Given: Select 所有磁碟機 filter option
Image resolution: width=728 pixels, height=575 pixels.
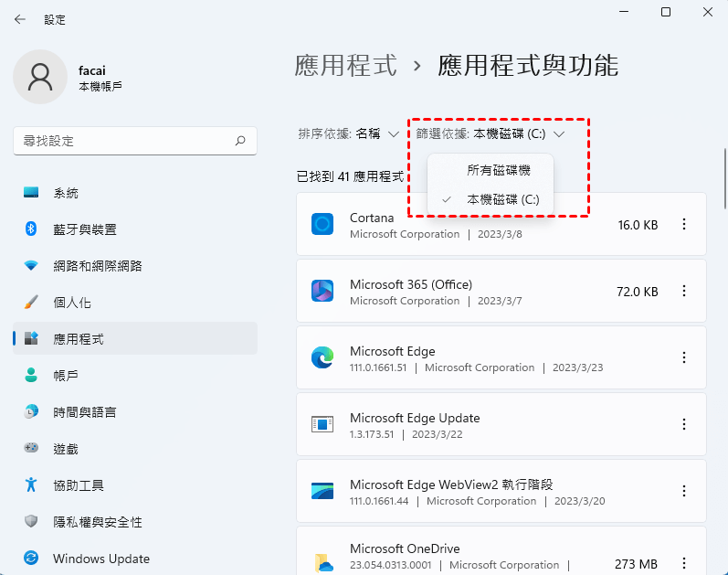Looking at the screenshot, I should [x=498, y=170].
